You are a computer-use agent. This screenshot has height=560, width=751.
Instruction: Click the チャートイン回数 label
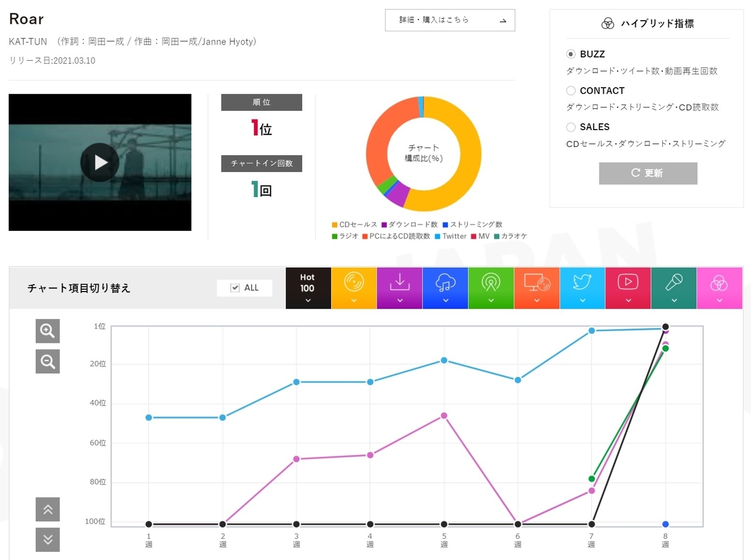pyautogui.click(x=262, y=163)
